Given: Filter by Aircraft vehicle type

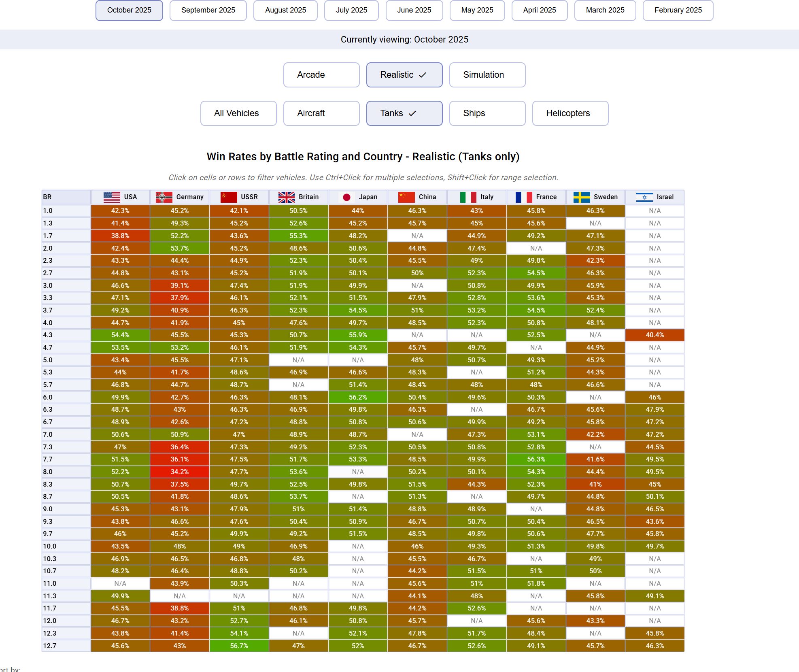Looking at the screenshot, I should [x=321, y=113].
